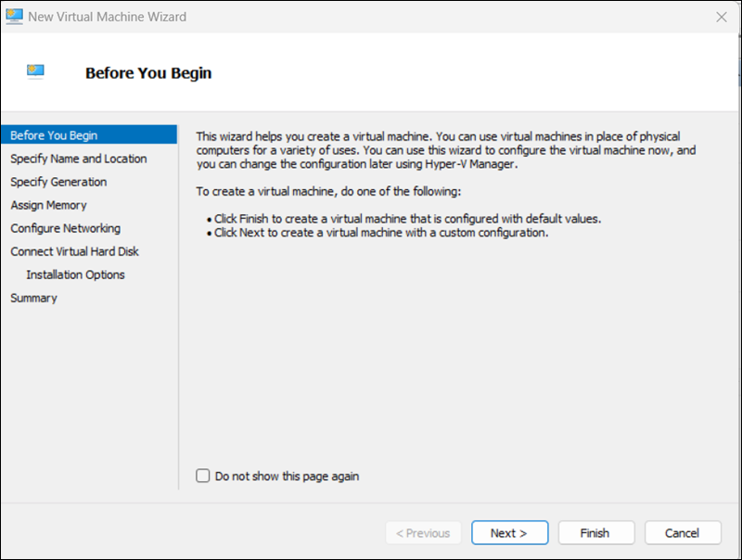Image resolution: width=742 pixels, height=560 pixels.
Task: Click the virtual machine icon beside heading
Action: tap(35, 72)
